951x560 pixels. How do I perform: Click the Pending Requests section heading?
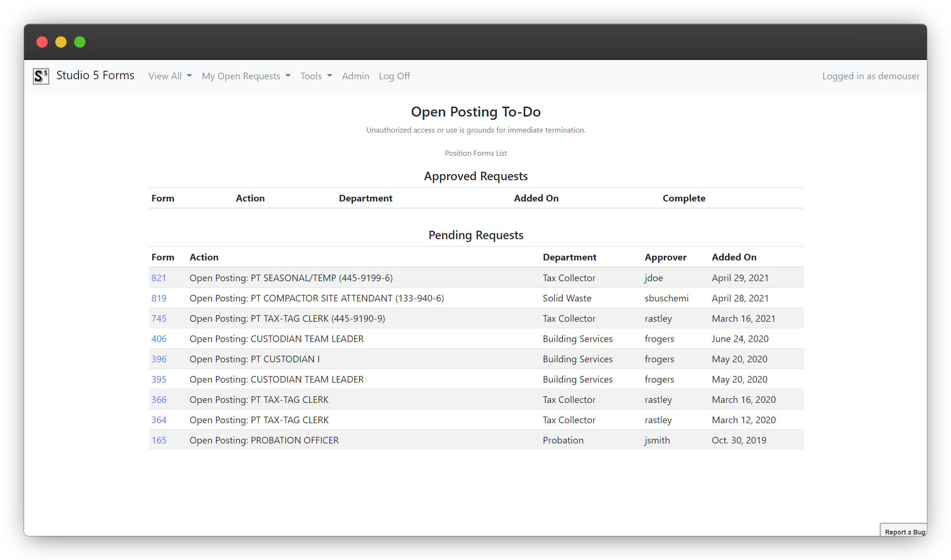click(x=475, y=235)
